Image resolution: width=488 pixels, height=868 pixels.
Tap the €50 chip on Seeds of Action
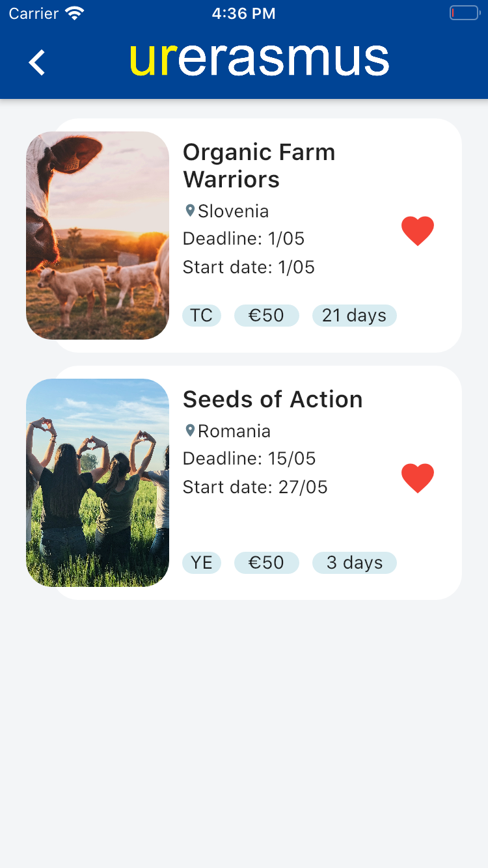[x=267, y=563]
